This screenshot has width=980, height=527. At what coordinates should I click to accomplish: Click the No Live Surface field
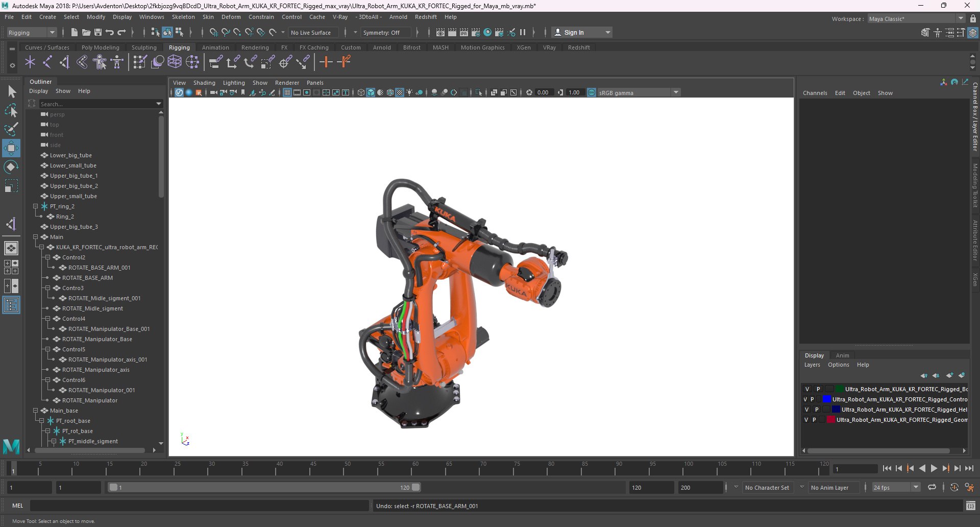tap(314, 32)
